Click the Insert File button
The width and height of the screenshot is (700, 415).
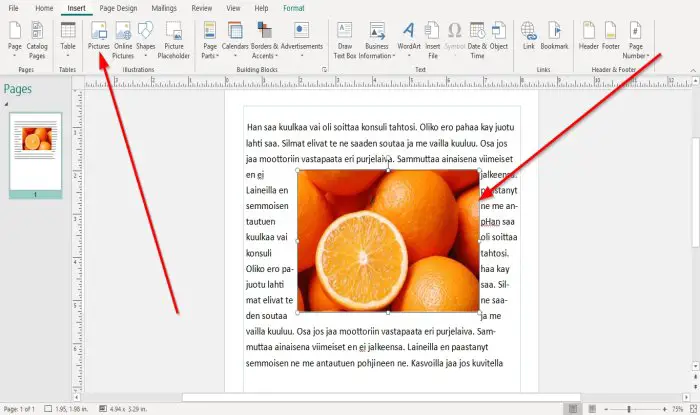[433, 40]
